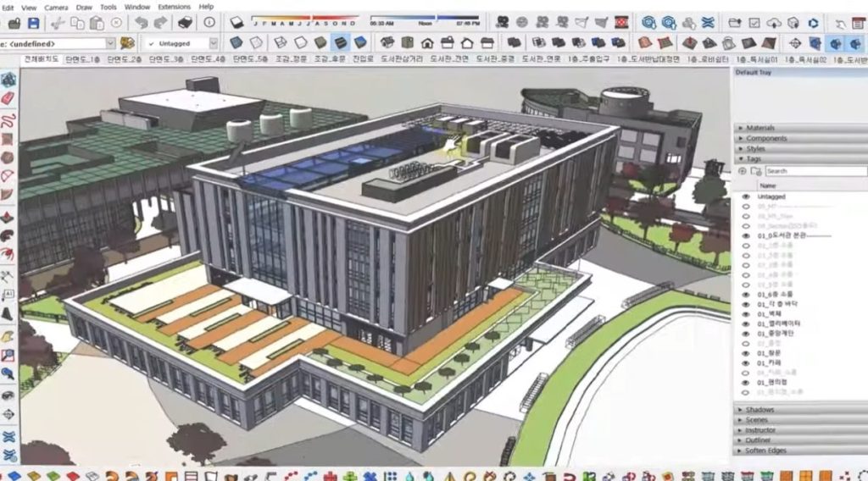Click the Undo arrow icon
The height and width of the screenshot is (481, 868).
[141, 23]
